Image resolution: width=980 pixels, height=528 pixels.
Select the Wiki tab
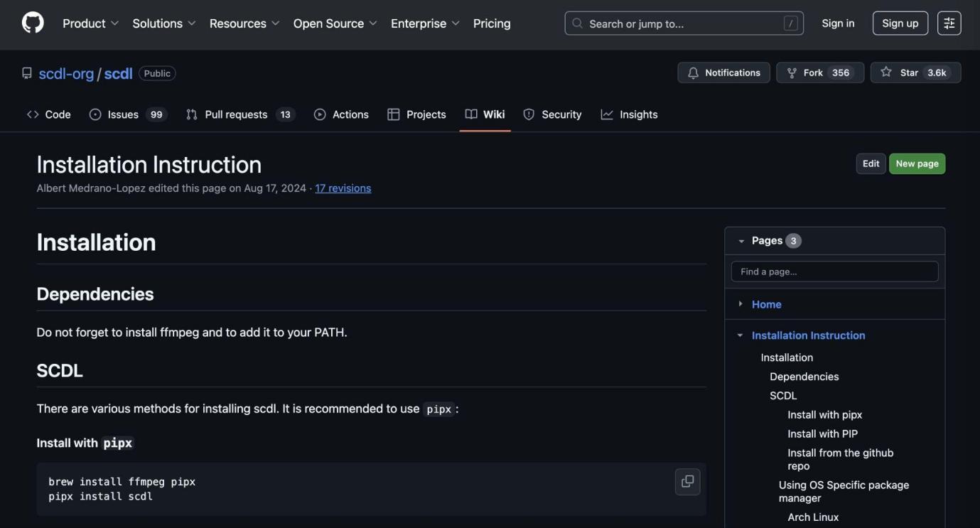[x=485, y=114]
